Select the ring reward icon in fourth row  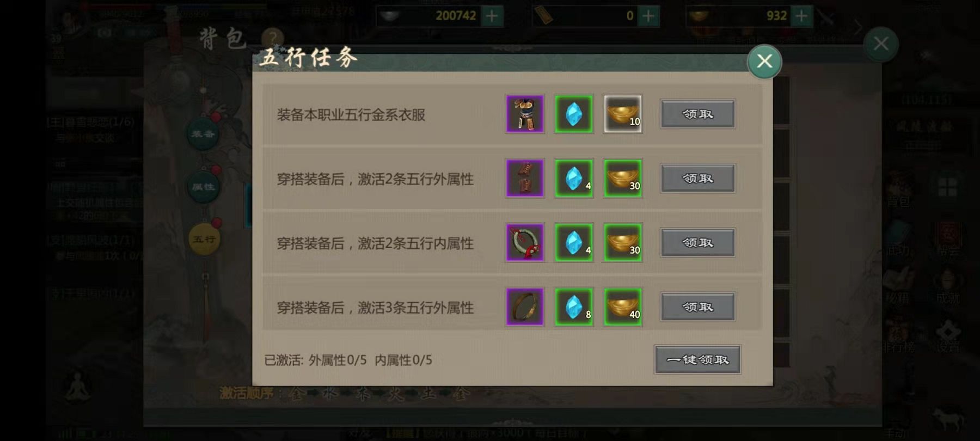coord(524,307)
